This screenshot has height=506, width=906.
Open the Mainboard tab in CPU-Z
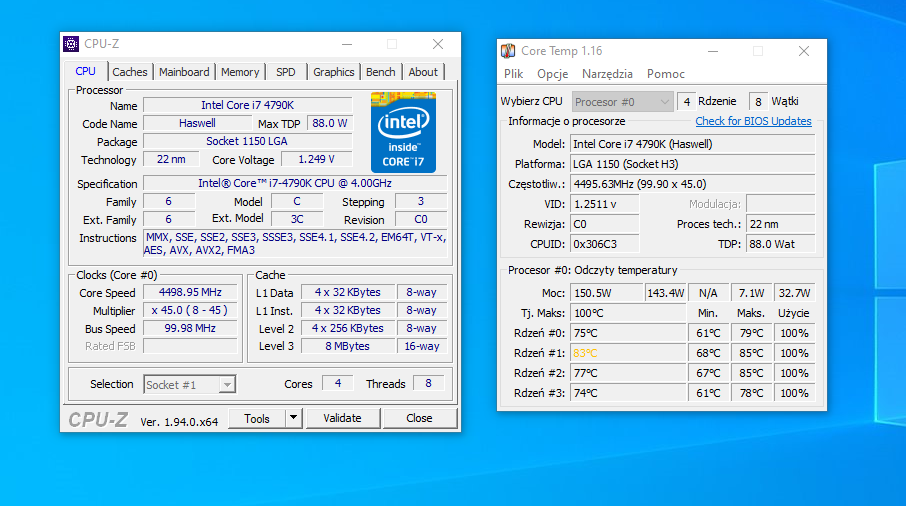pyautogui.click(x=184, y=72)
